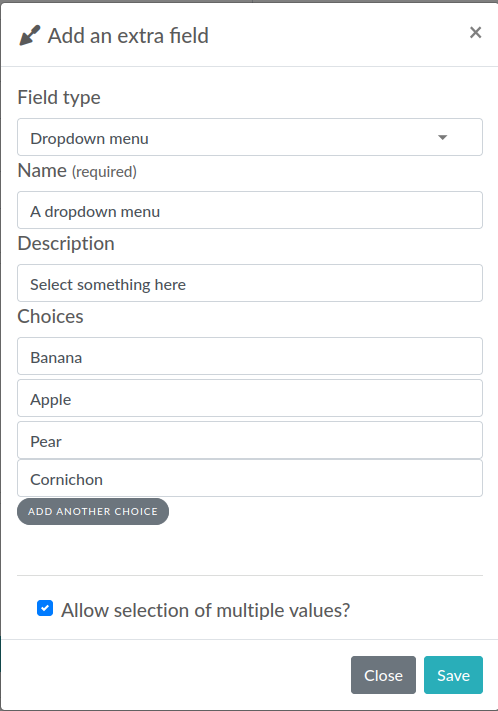The image size is (498, 711).
Task: Open the Field type dropdown menu
Action: (250, 137)
